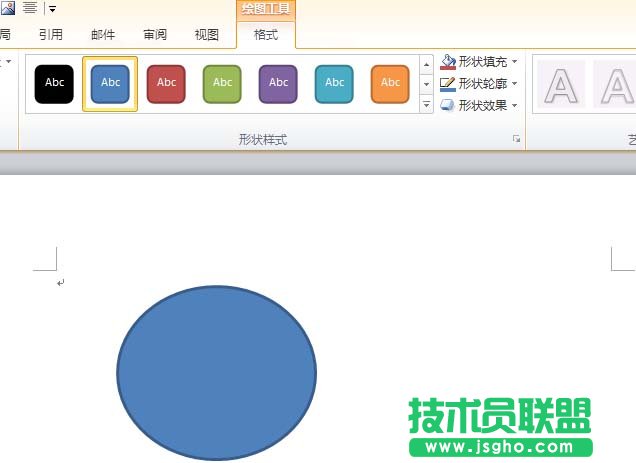Expand the full shape styles gallery
This screenshot has width=636, height=463.
coord(426,104)
